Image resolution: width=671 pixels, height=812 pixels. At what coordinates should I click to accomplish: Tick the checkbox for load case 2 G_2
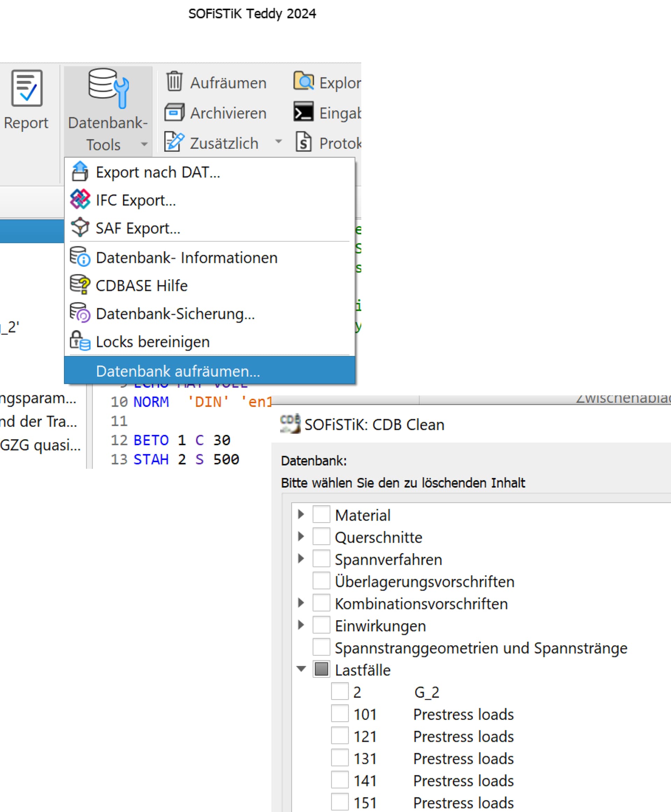340,692
